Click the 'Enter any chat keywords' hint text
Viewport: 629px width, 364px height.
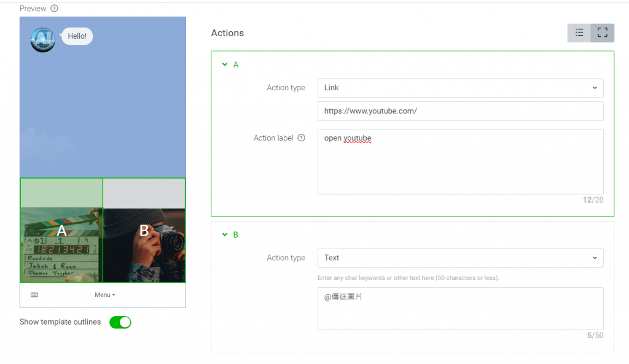click(x=408, y=278)
